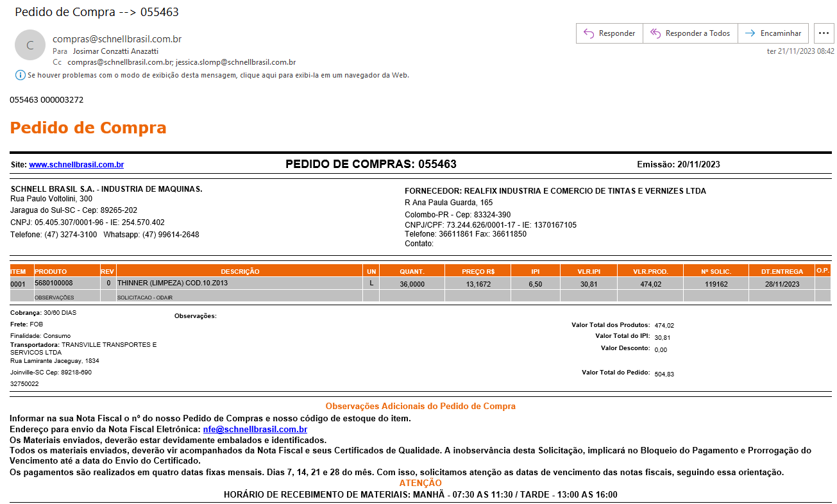The height and width of the screenshot is (504, 837).
Task: Click the delivery date 28/11/2023 cell
Action: [781, 284]
